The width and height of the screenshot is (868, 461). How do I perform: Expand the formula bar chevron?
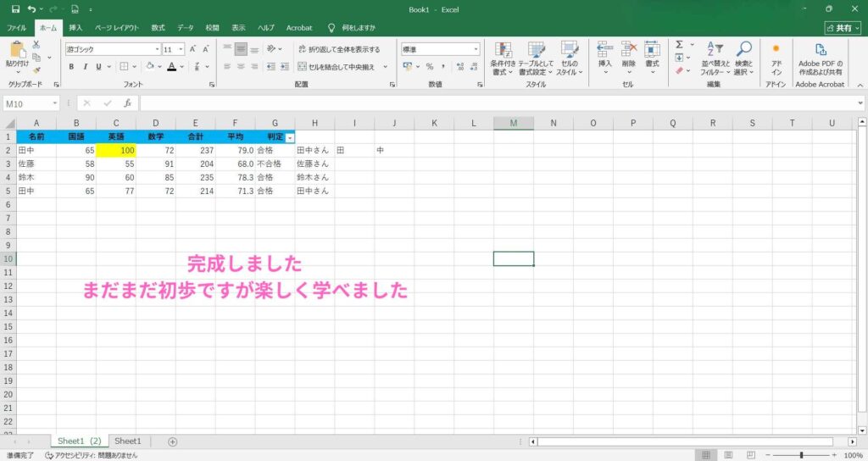tap(860, 103)
